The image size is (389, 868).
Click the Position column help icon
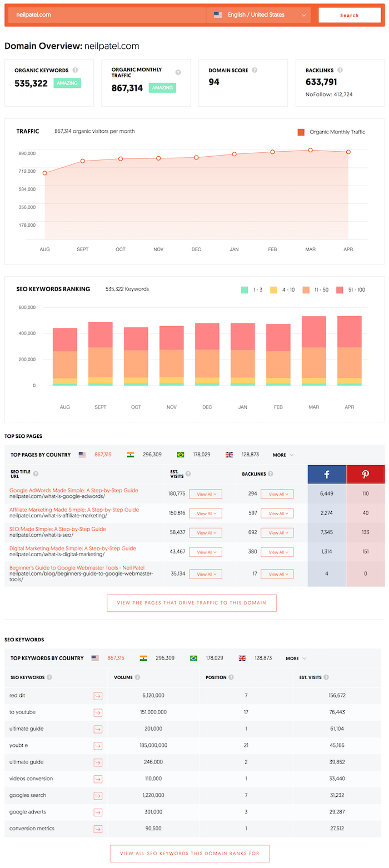point(231,677)
